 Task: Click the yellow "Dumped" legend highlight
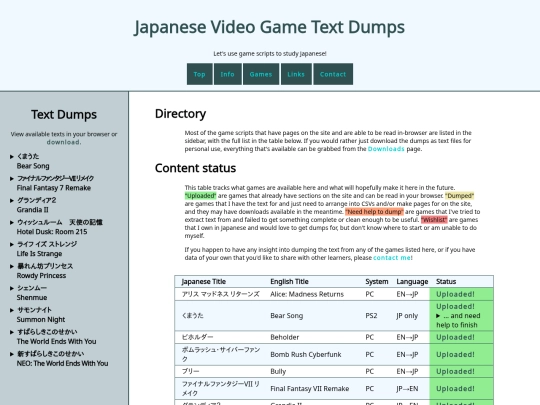(x=459, y=196)
